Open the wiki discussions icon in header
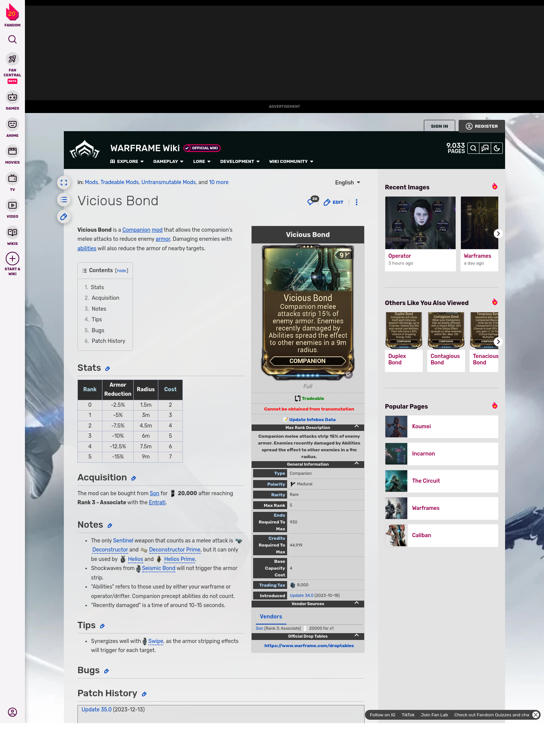This screenshot has height=756, width=544. [485, 148]
